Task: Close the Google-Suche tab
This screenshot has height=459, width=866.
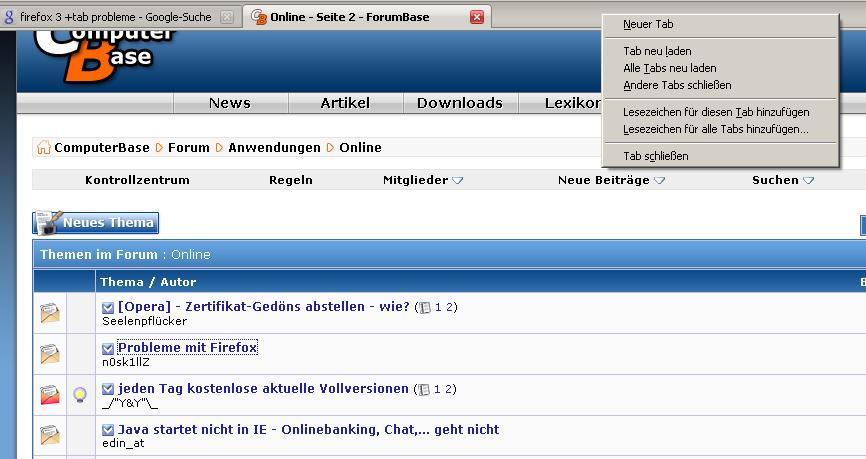Action: pyautogui.click(x=227, y=17)
